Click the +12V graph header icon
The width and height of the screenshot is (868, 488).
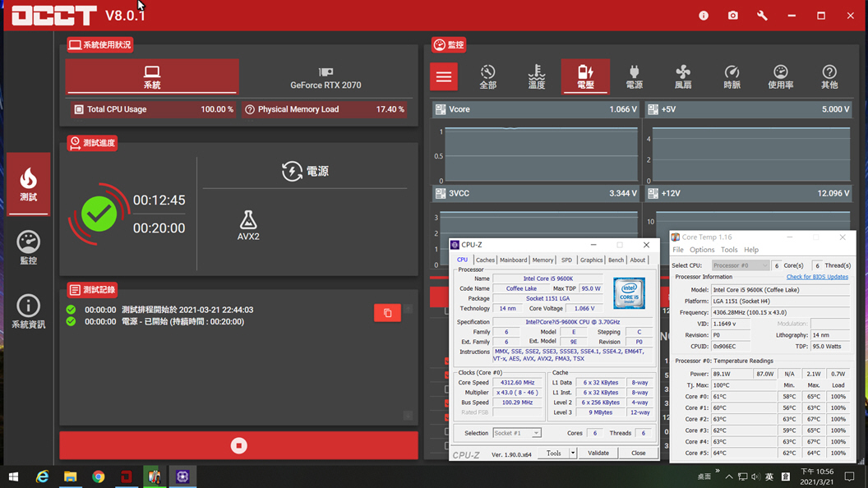[653, 193]
